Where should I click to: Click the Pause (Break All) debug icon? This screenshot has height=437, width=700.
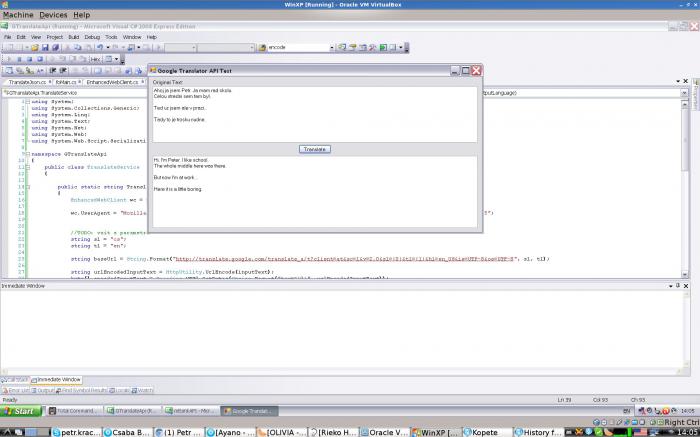(x=19, y=59)
